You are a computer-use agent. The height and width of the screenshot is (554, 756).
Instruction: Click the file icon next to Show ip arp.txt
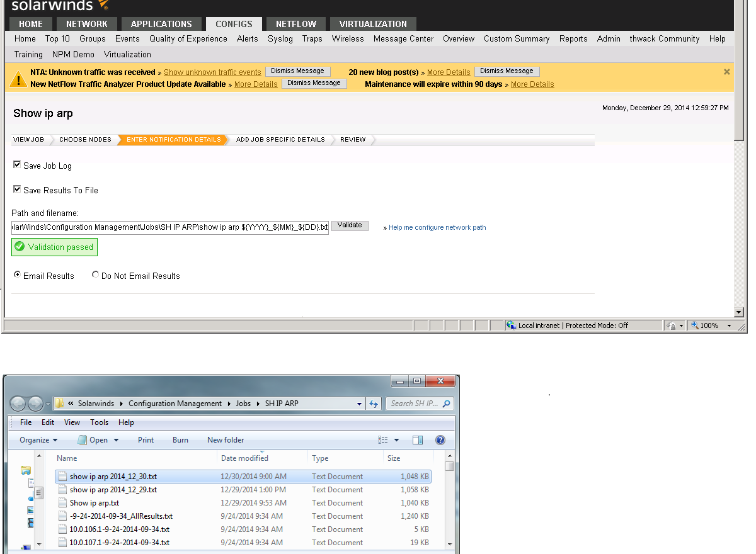coord(63,503)
